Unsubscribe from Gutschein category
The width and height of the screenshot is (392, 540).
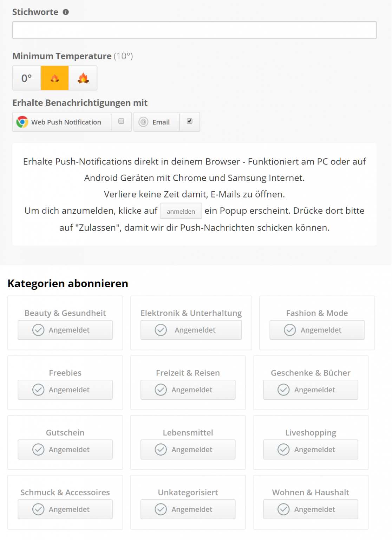click(x=65, y=449)
